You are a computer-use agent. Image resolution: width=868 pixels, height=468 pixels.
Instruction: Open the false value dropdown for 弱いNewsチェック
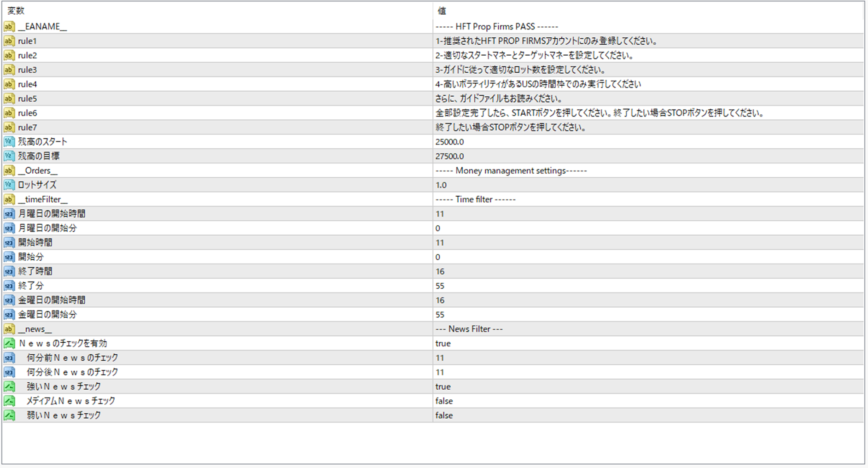tap(444, 415)
